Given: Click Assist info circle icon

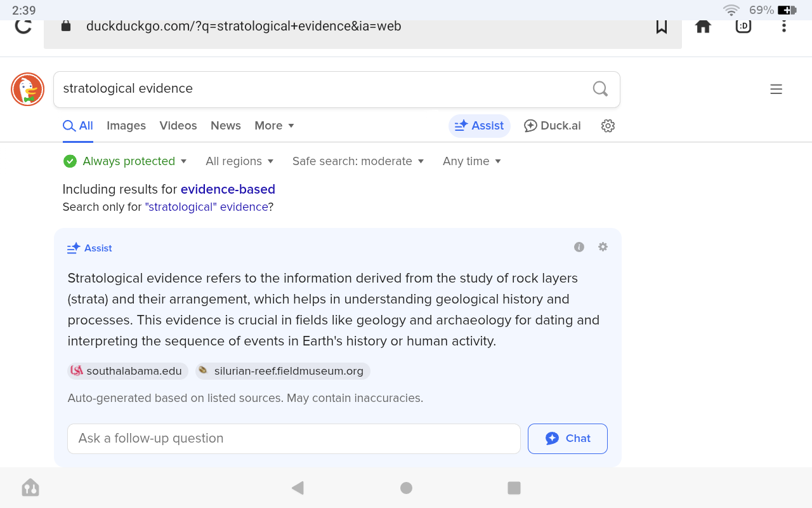Looking at the screenshot, I should pyautogui.click(x=579, y=247).
